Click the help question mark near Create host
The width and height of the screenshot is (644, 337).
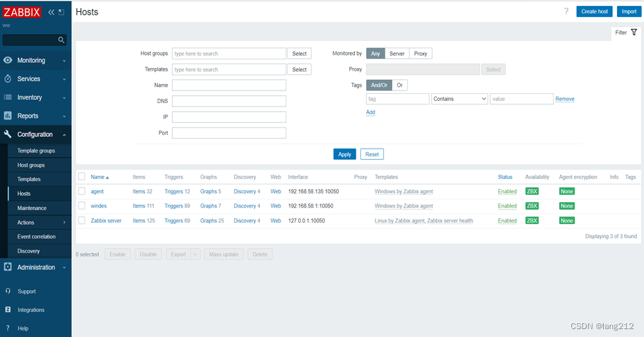point(566,11)
